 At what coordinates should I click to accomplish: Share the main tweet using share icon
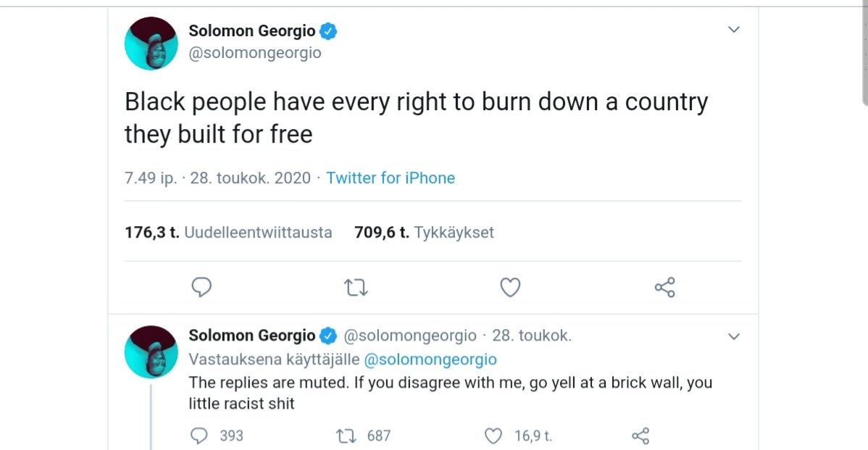(664, 288)
